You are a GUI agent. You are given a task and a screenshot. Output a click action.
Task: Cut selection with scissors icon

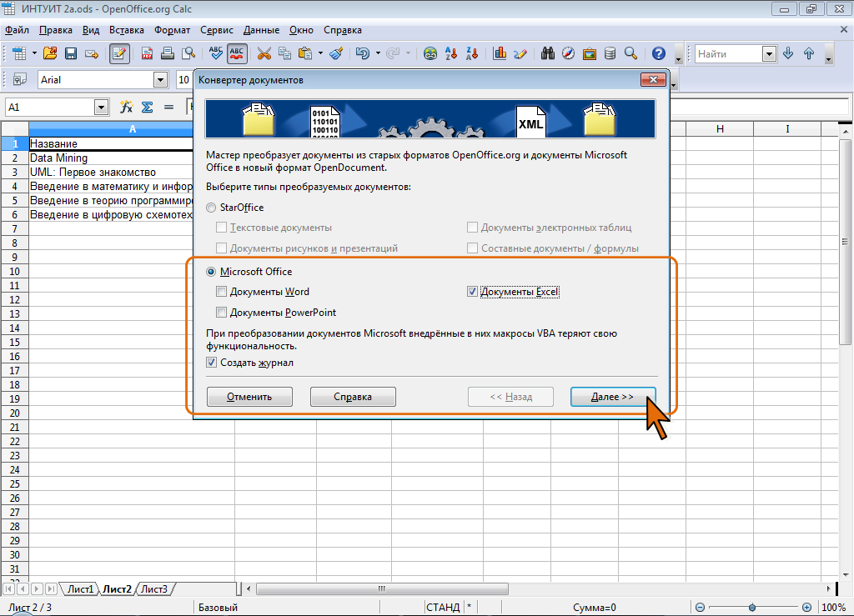(264, 53)
